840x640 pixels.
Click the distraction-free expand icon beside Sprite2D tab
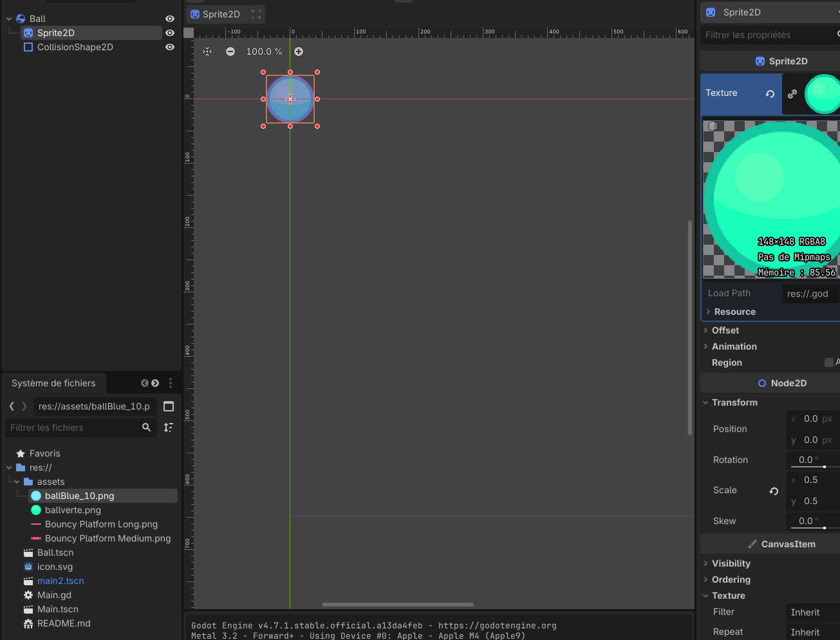click(x=256, y=14)
